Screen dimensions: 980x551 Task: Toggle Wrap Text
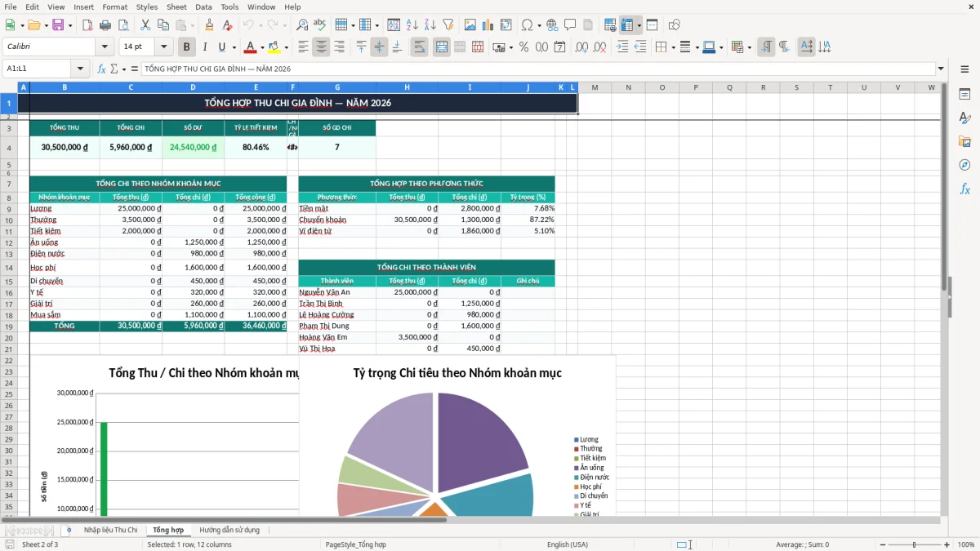tap(419, 47)
